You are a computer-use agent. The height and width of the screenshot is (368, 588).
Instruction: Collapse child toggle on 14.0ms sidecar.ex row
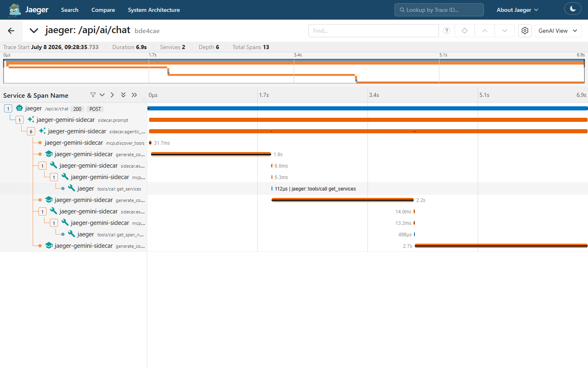pyautogui.click(x=42, y=211)
